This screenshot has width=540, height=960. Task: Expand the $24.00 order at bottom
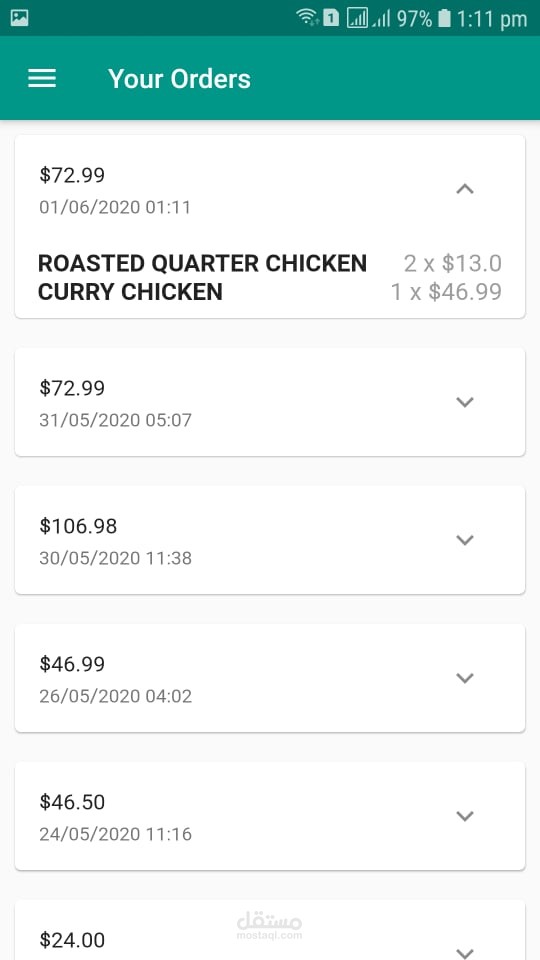pyautogui.click(x=465, y=952)
